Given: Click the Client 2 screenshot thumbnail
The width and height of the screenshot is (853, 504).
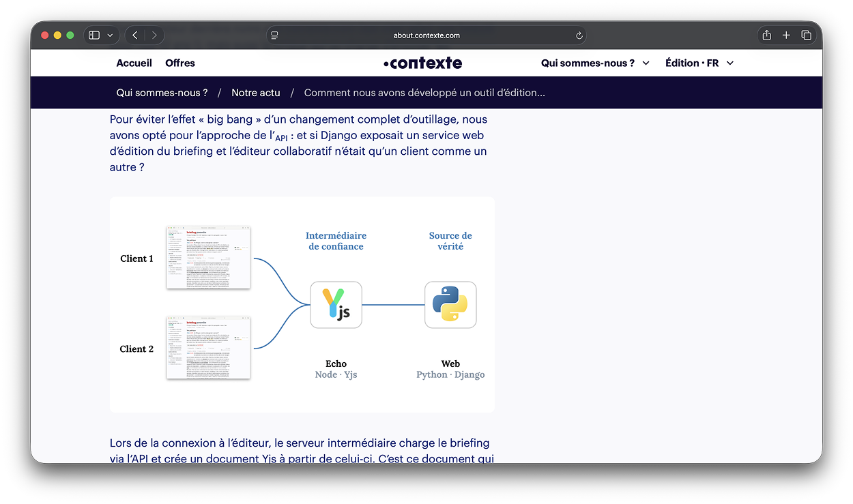Looking at the screenshot, I should pos(208,347).
